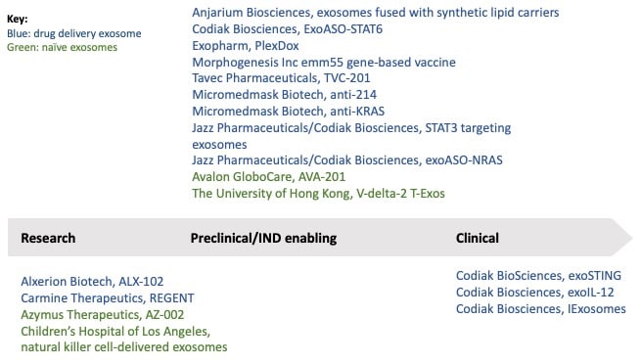Image resolution: width=641 pixels, height=364 pixels.
Task: Select Tavec Pharmaceuticals, TVC-201
Action: tap(281, 78)
